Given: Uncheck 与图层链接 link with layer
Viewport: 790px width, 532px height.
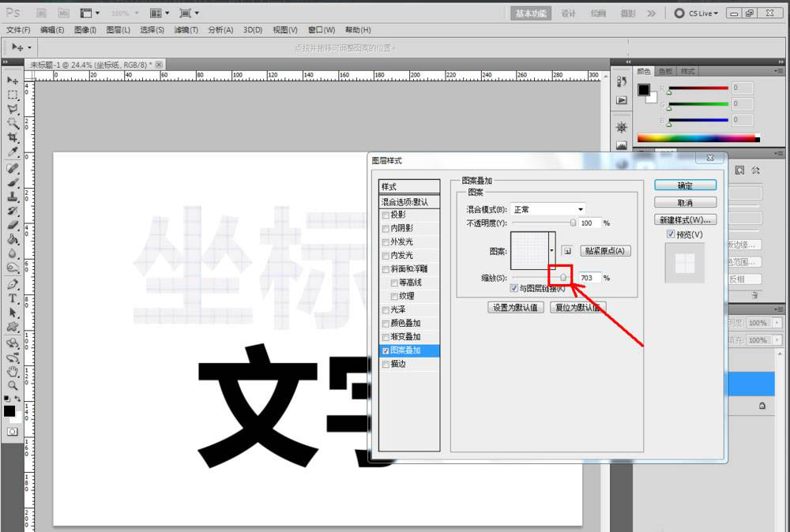Looking at the screenshot, I should [513, 288].
